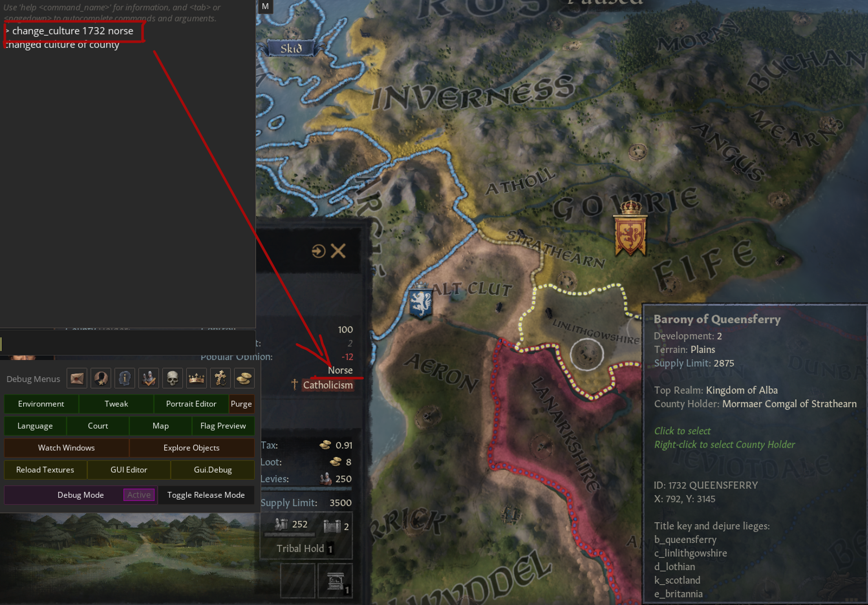Viewport: 868px width, 605px height.
Task: Open the sealed letter debug menu icon
Action: point(77,378)
